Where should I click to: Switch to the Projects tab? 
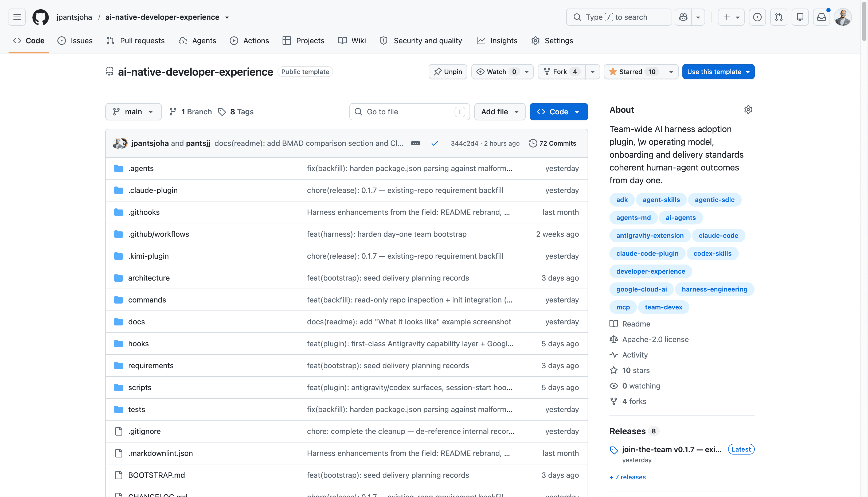pyautogui.click(x=303, y=41)
